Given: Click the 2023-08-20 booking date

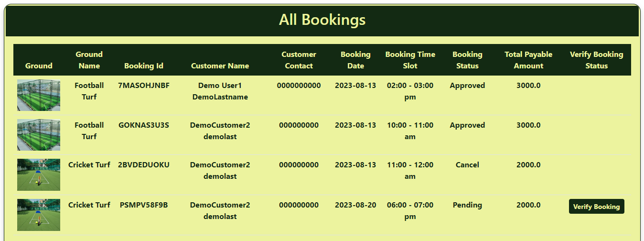Looking at the screenshot, I should point(355,205).
